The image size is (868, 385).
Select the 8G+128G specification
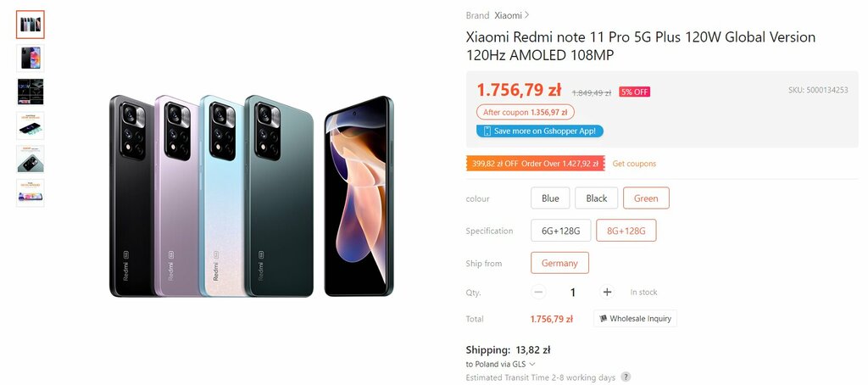point(626,231)
